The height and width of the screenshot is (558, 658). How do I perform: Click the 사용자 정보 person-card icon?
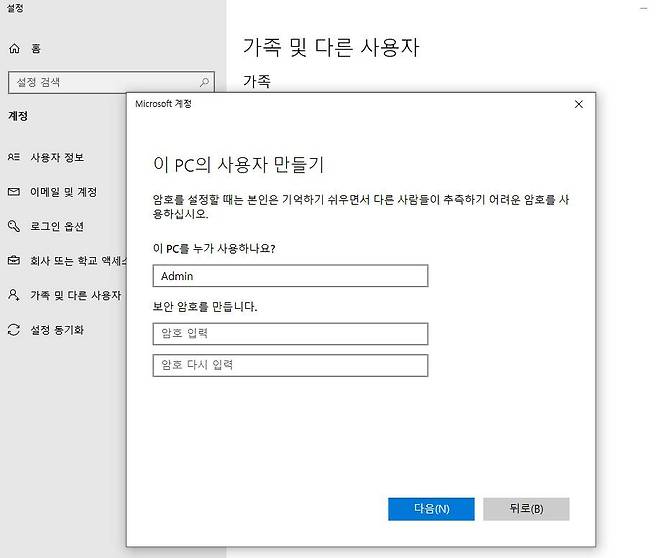point(13,157)
